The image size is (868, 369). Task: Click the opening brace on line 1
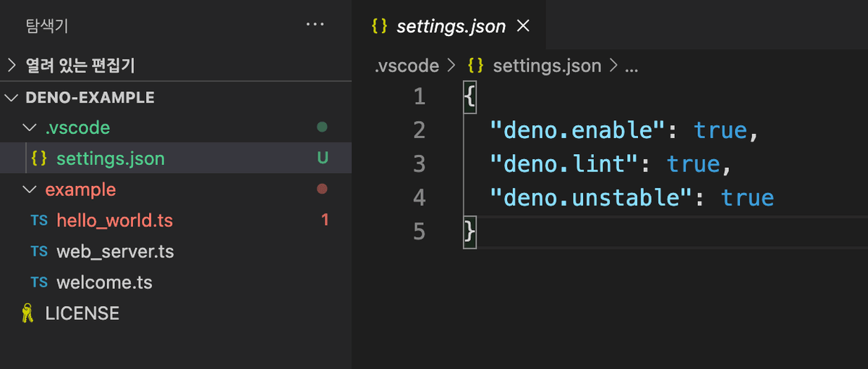tap(469, 97)
